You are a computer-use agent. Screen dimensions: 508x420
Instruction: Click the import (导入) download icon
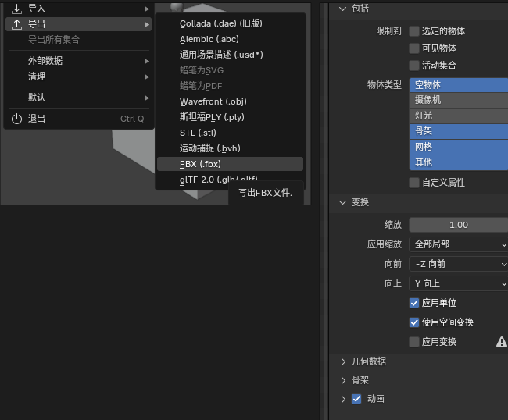tap(16, 9)
